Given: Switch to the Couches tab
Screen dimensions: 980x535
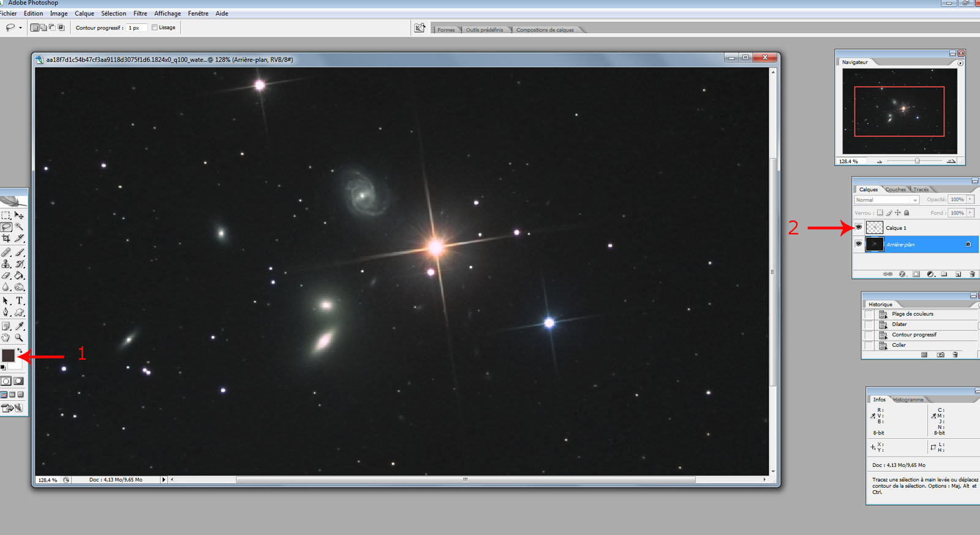Looking at the screenshot, I should 895,189.
